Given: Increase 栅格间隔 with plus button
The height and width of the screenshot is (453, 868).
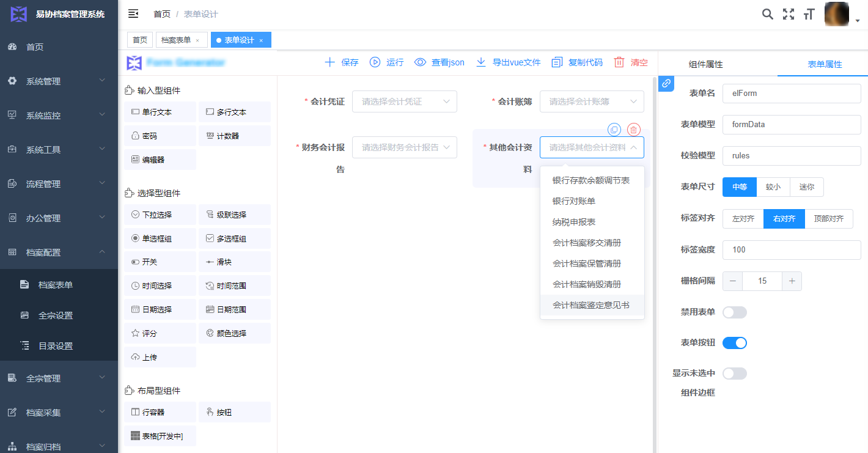Looking at the screenshot, I should pyautogui.click(x=792, y=281).
